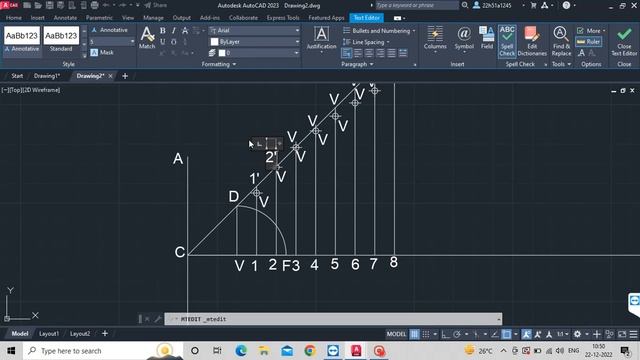This screenshot has width=640, height=360.
Task: Toggle ortho mode in status bar
Action: (445, 334)
